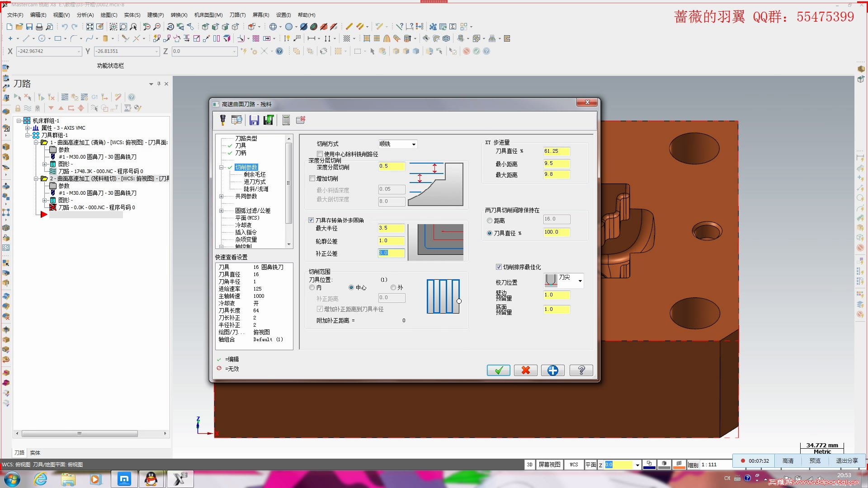Click the tool manager icon in dialog toolbar
This screenshot has width=868, height=488.
(x=236, y=120)
